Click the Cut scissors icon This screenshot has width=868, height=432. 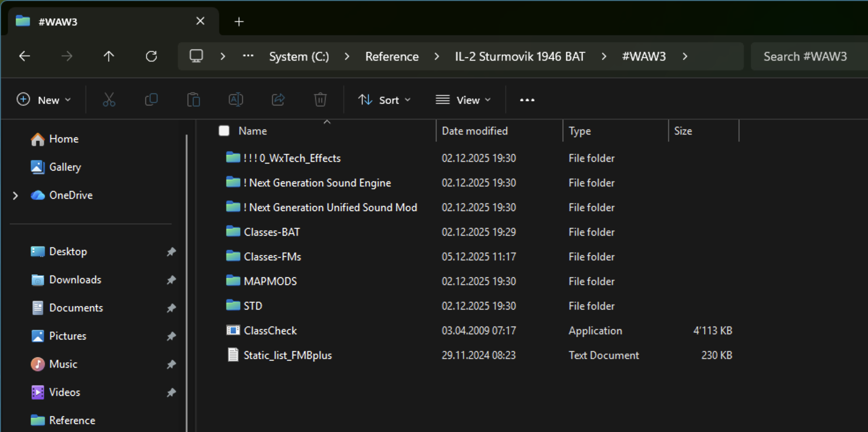click(x=109, y=100)
